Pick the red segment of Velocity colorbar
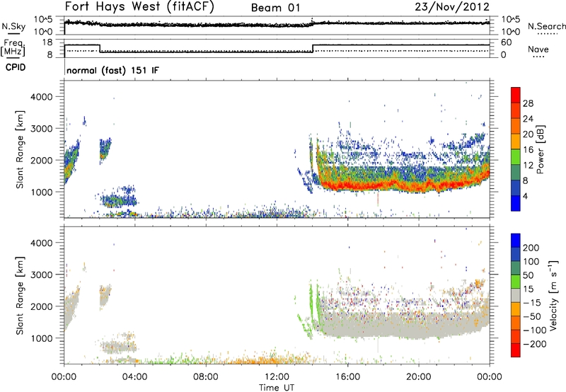Image resolution: width=566 pixels, height=392 pixels. [516, 350]
